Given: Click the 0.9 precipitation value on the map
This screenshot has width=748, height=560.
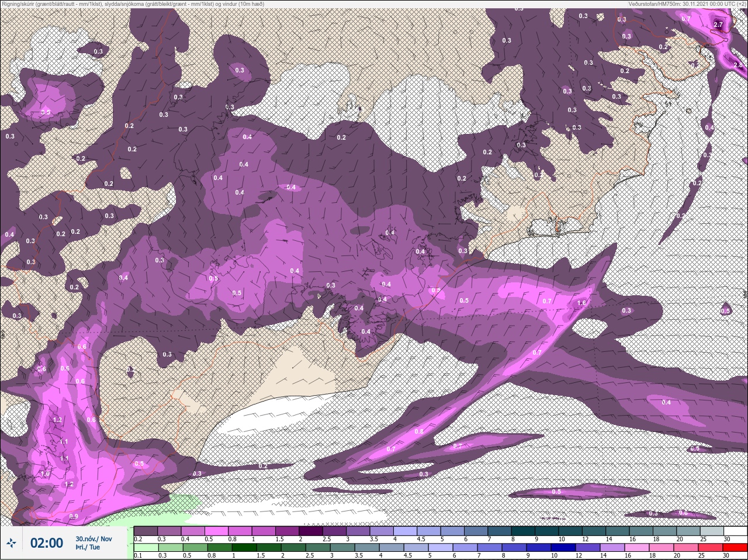Looking at the screenshot, I should coord(74,516).
